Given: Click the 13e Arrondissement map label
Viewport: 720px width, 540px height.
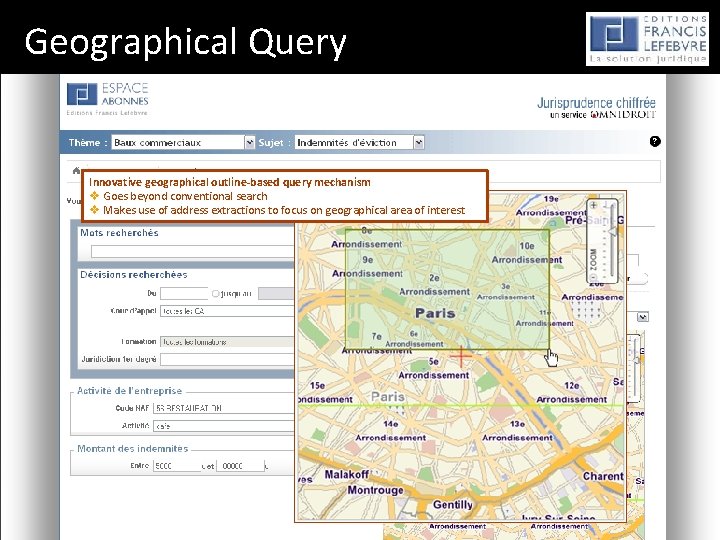Looking at the screenshot, I should [x=518, y=431].
